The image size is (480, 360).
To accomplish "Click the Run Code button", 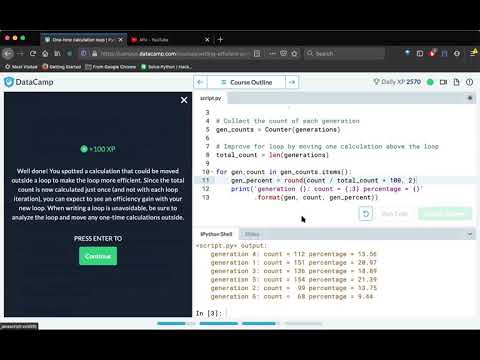I will tap(395, 214).
